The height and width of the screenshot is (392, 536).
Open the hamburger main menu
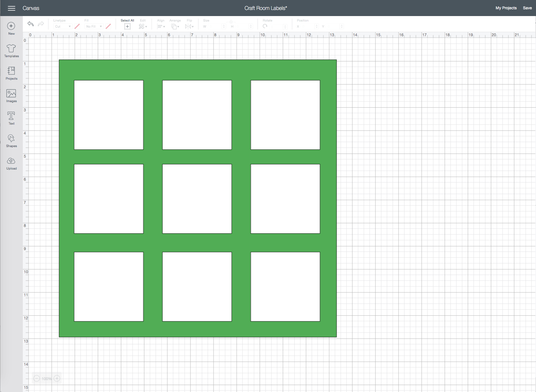point(12,8)
